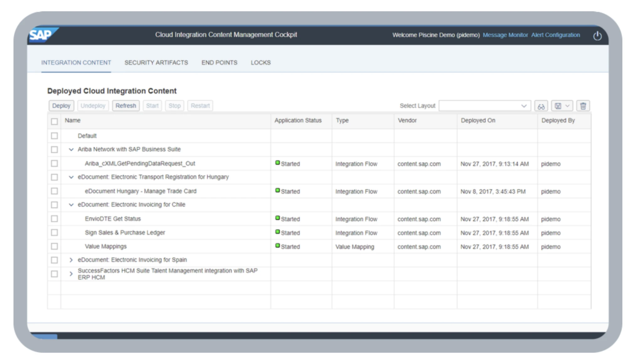Click green status icon for Sign Sales & Purchase Ledger

click(x=277, y=232)
